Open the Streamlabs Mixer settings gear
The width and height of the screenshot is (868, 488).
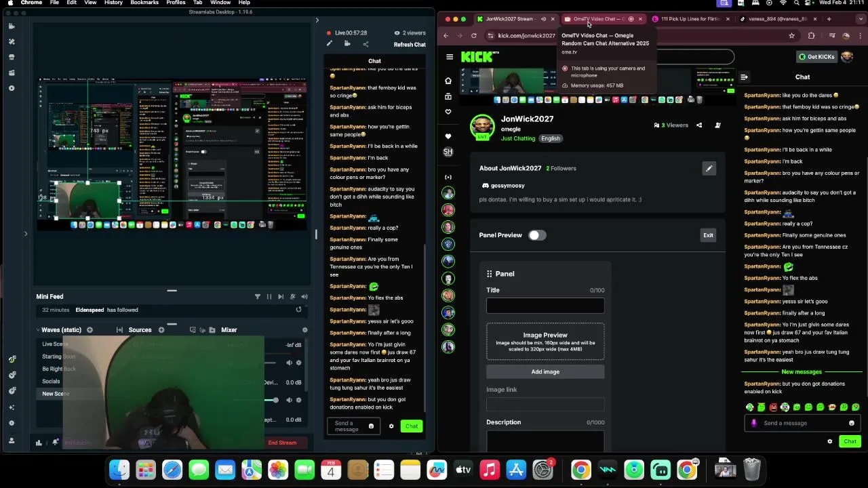(x=304, y=330)
